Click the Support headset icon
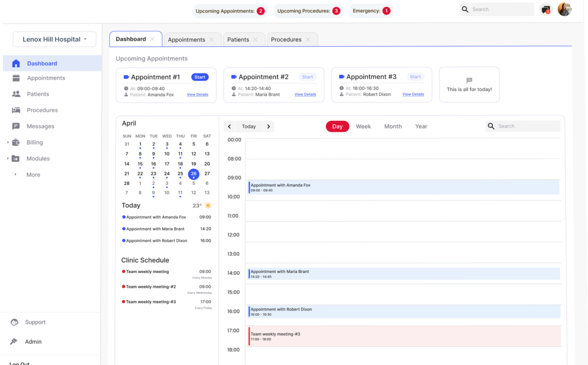This screenshot has width=588, height=365. pyautogui.click(x=14, y=322)
